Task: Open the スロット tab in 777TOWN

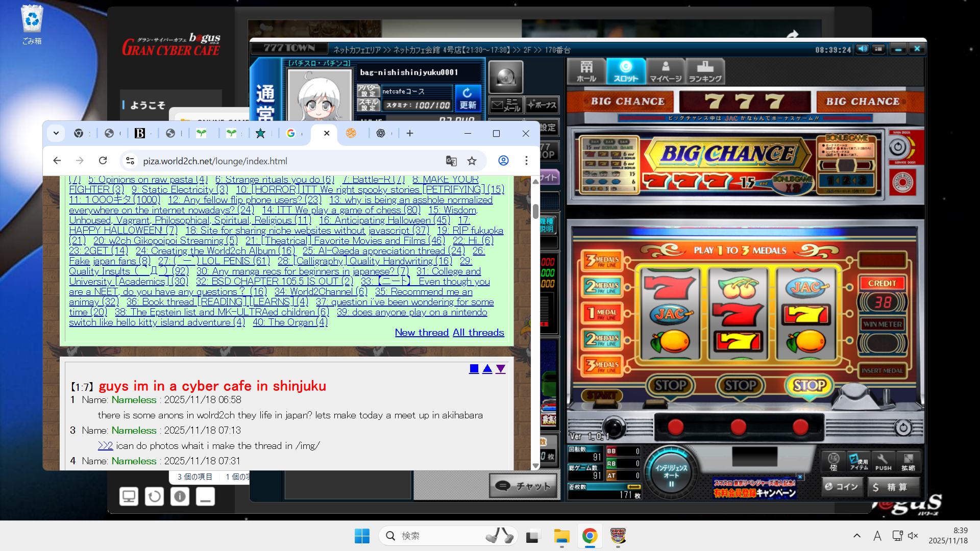Action: pyautogui.click(x=626, y=71)
